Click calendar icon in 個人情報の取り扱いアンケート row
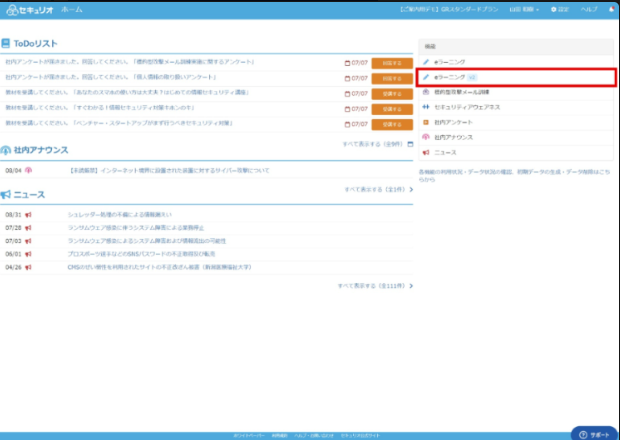The width and height of the screenshot is (620, 440). pos(347,79)
